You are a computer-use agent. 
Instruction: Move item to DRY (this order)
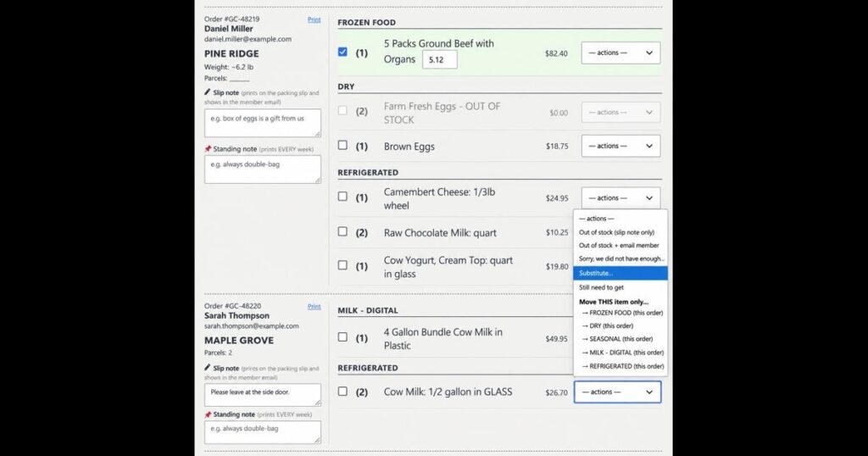621,326
